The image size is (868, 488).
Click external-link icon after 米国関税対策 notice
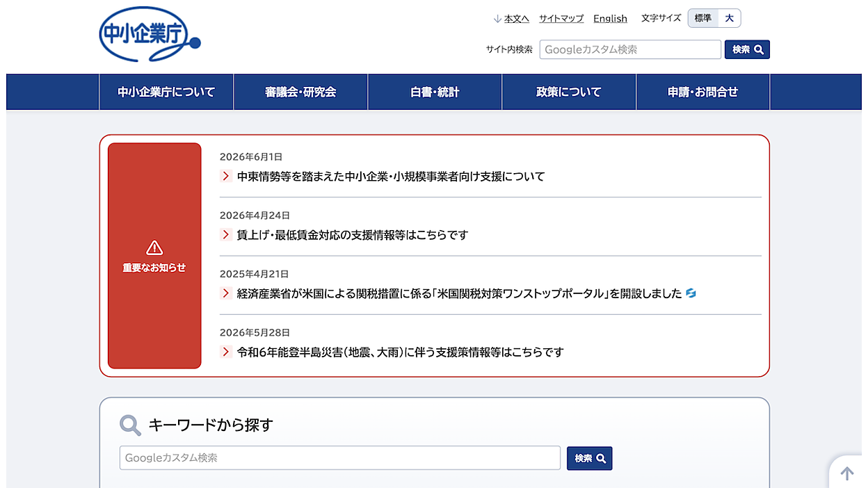pyautogui.click(x=691, y=293)
